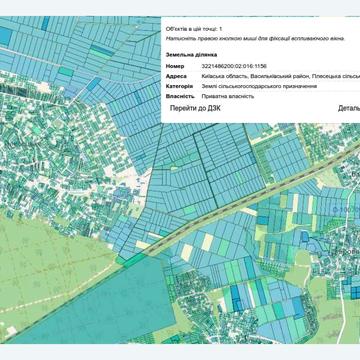Open the "Перейти до ДЗК" link

[195, 108]
